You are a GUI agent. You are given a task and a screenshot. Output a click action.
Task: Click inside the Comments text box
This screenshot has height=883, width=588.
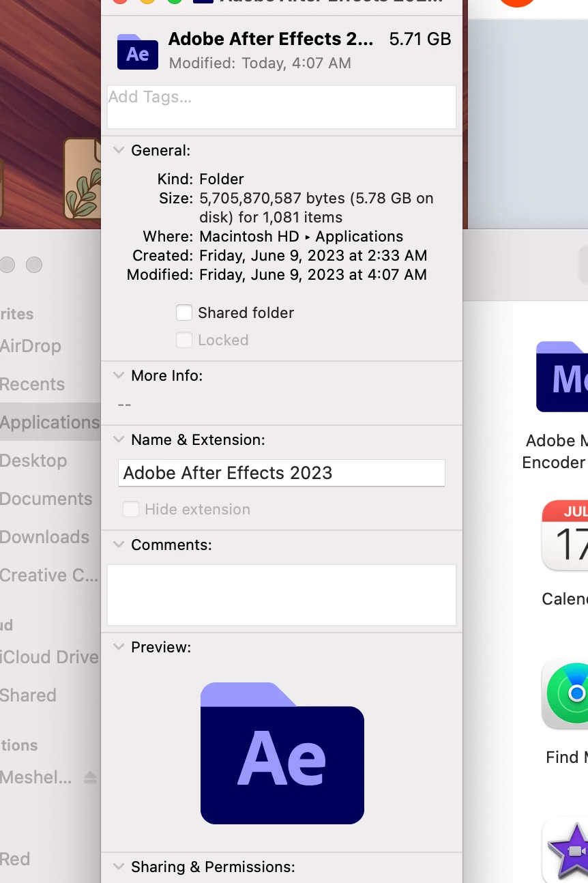point(282,594)
